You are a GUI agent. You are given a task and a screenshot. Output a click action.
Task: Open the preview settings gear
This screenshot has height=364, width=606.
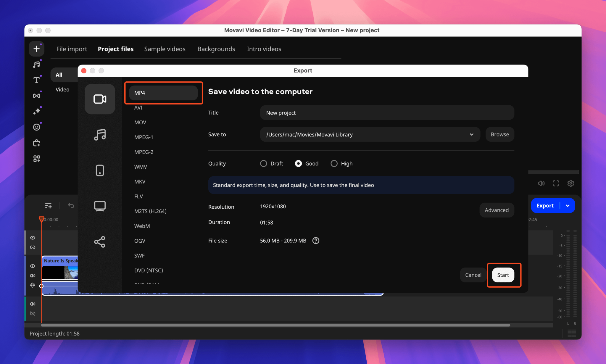pos(570,183)
